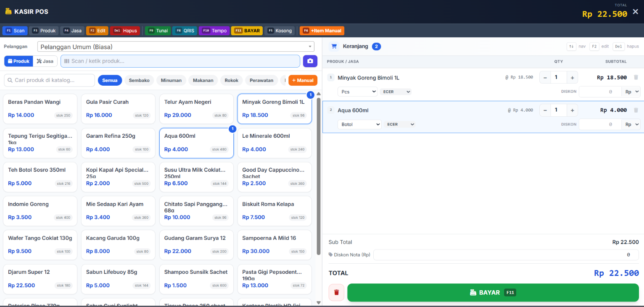The width and height of the screenshot is (644, 307).
Task: Choose F10 Tempo payment
Action: 214,31
